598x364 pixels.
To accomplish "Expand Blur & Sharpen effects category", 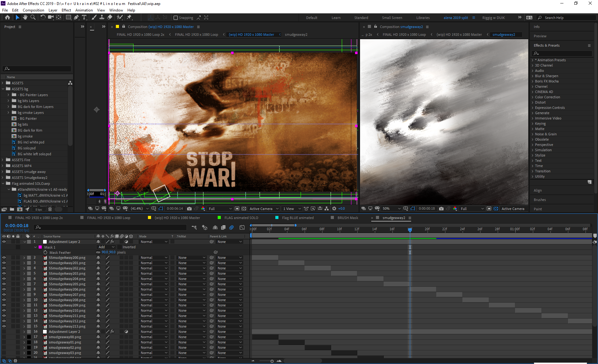I will [532, 76].
